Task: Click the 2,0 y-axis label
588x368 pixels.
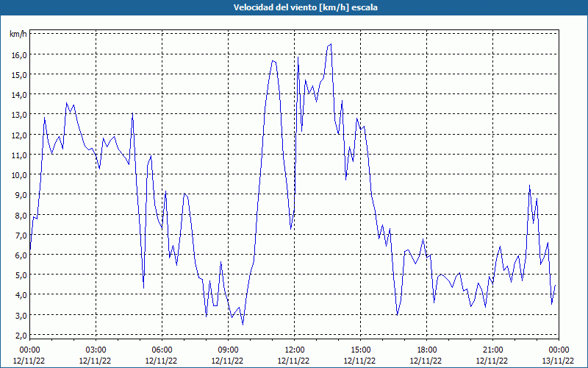Action: [21, 335]
